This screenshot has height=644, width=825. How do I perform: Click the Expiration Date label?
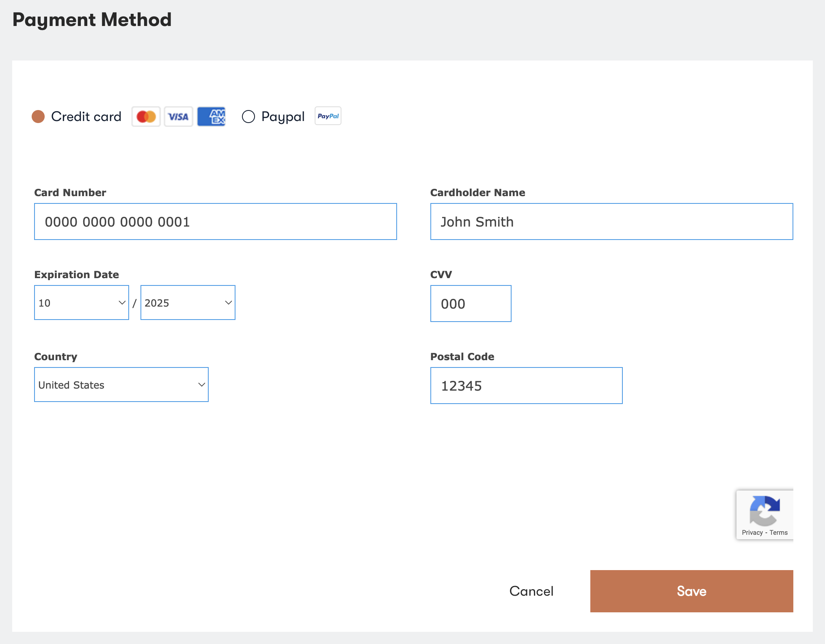(x=77, y=274)
